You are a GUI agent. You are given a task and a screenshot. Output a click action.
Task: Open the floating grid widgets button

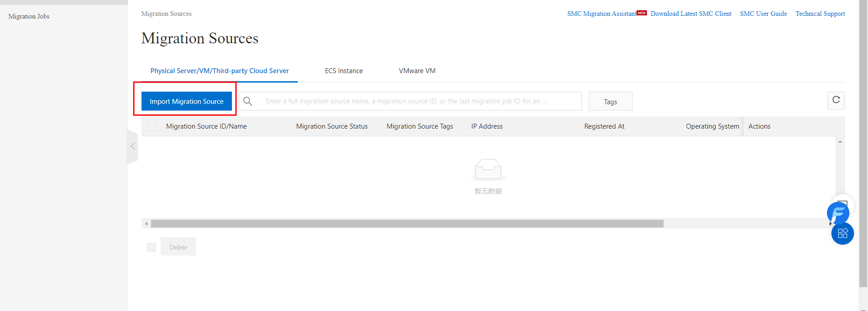pos(842,233)
